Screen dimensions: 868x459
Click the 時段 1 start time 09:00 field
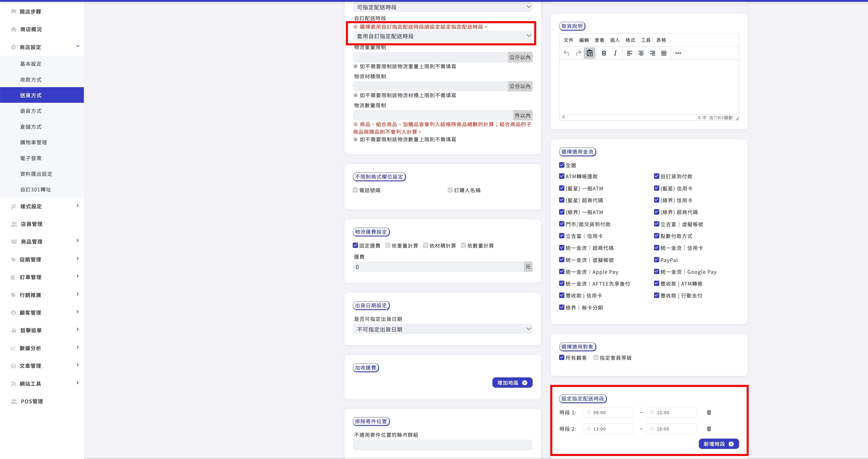point(608,412)
